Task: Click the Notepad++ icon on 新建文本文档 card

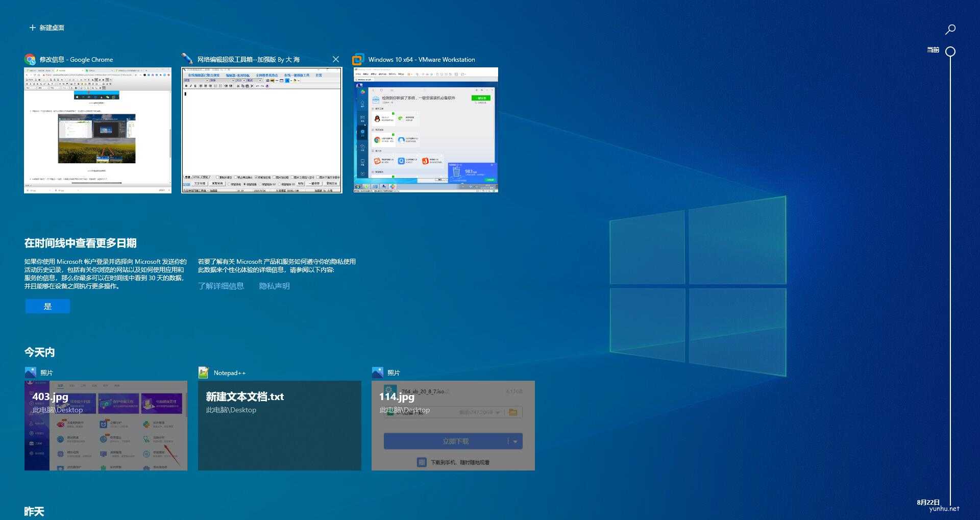Action: tap(204, 372)
